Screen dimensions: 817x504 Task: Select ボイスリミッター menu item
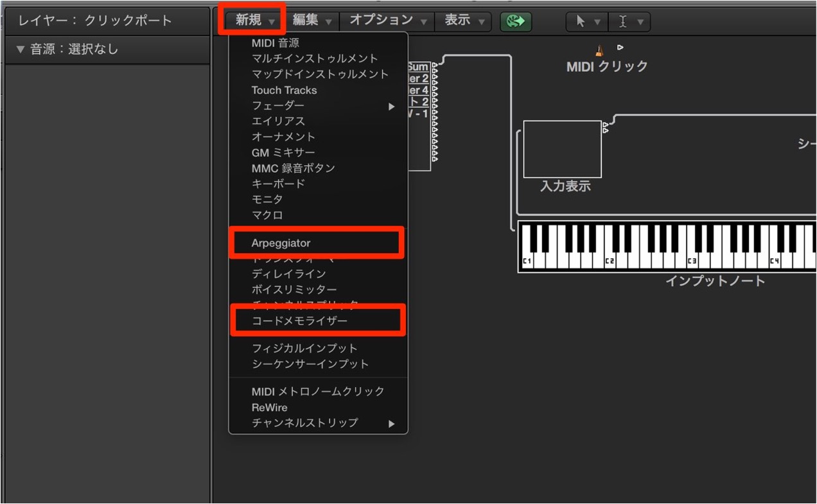tap(318, 290)
